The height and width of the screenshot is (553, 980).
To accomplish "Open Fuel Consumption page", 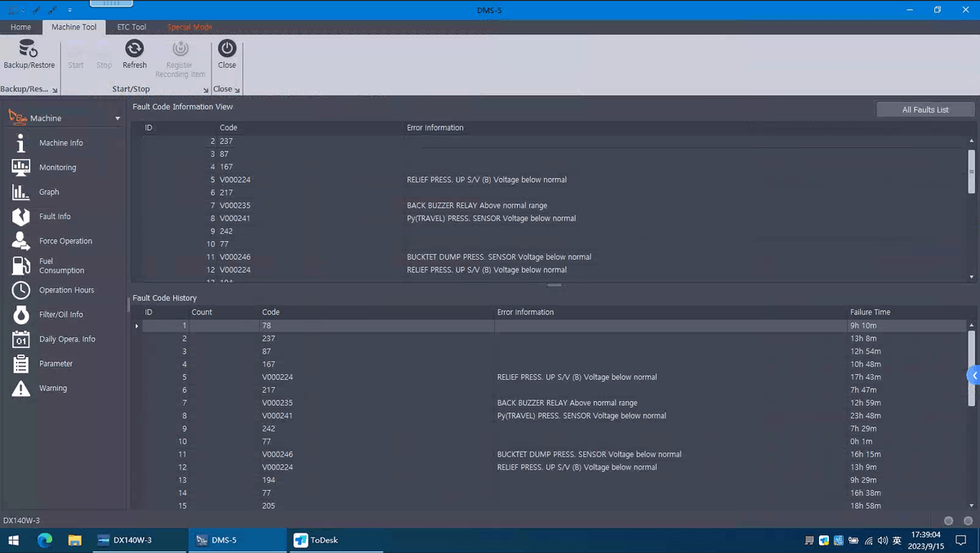I will (x=60, y=265).
